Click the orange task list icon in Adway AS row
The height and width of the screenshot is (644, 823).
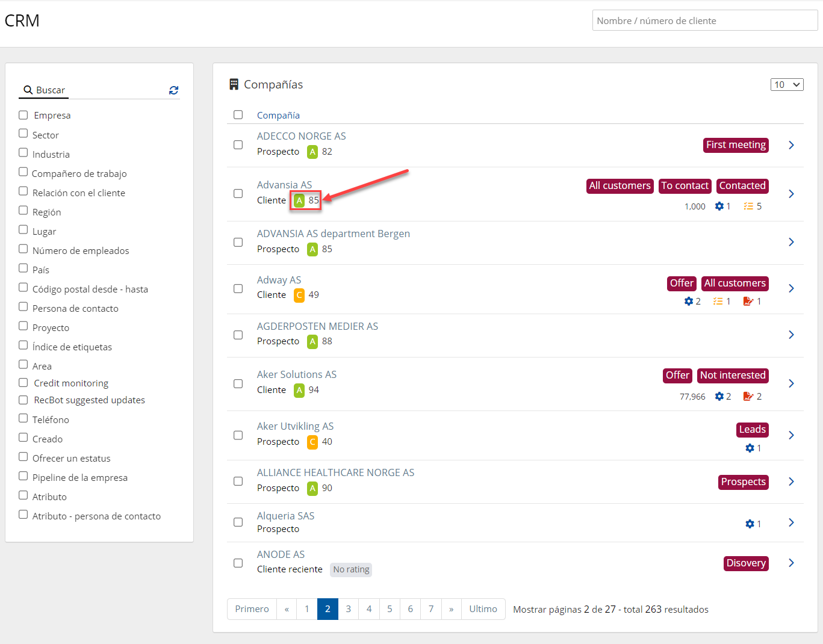click(718, 302)
